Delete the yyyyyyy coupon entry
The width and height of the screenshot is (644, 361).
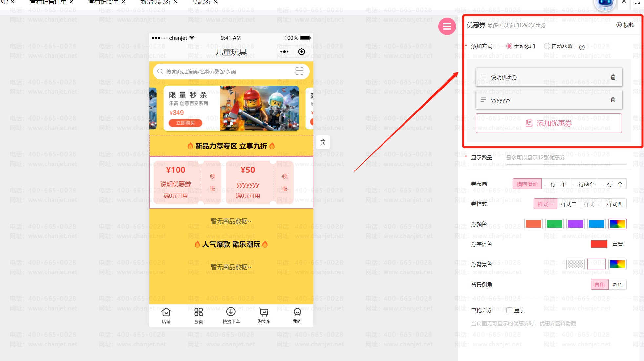point(613,100)
